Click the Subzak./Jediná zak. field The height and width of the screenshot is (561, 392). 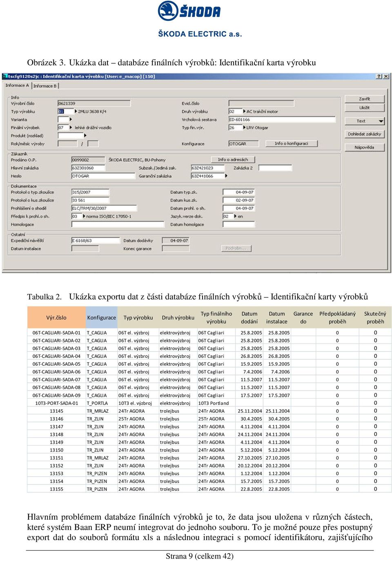click(x=208, y=168)
